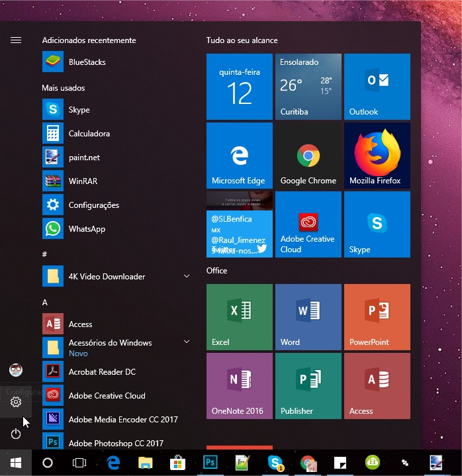
Task: Launch Skype from the most used list
Action: tap(115, 110)
